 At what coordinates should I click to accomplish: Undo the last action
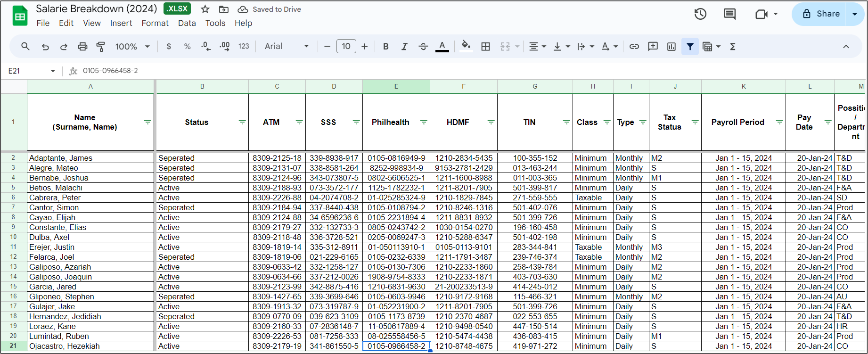[45, 46]
